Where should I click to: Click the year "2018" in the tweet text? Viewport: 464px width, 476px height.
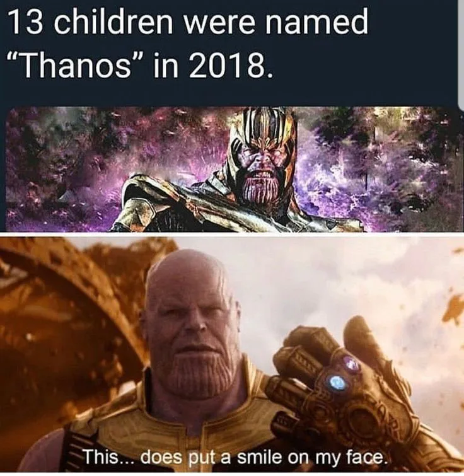[225, 66]
